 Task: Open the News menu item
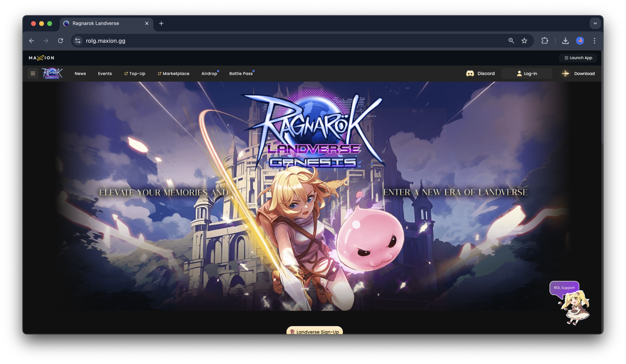pyautogui.click(x=80, y=74)
